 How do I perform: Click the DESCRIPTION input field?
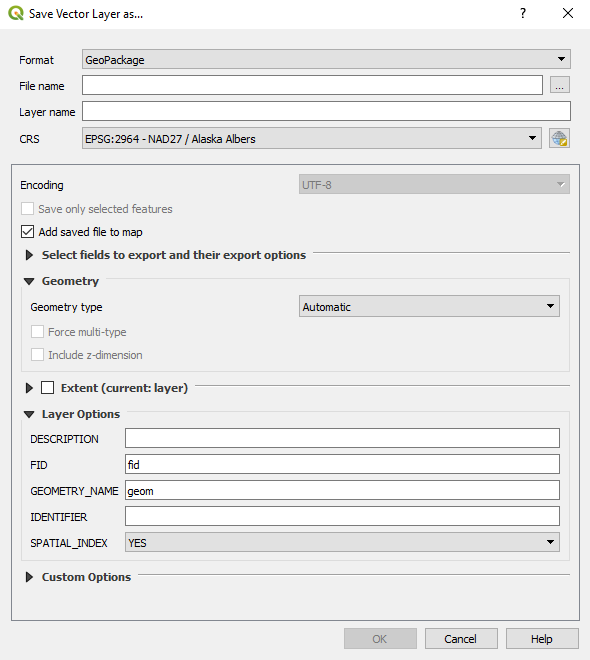point(342,438)
